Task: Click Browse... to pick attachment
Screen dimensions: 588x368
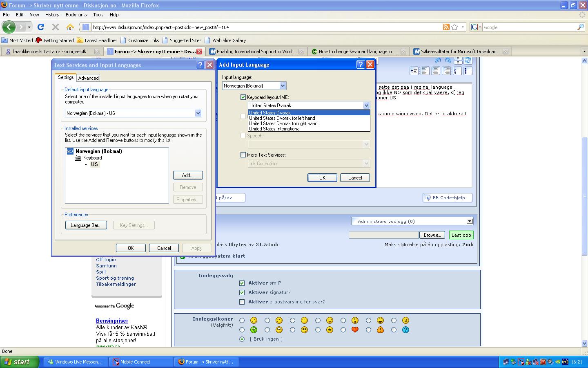Action: (x=432, y=235)
